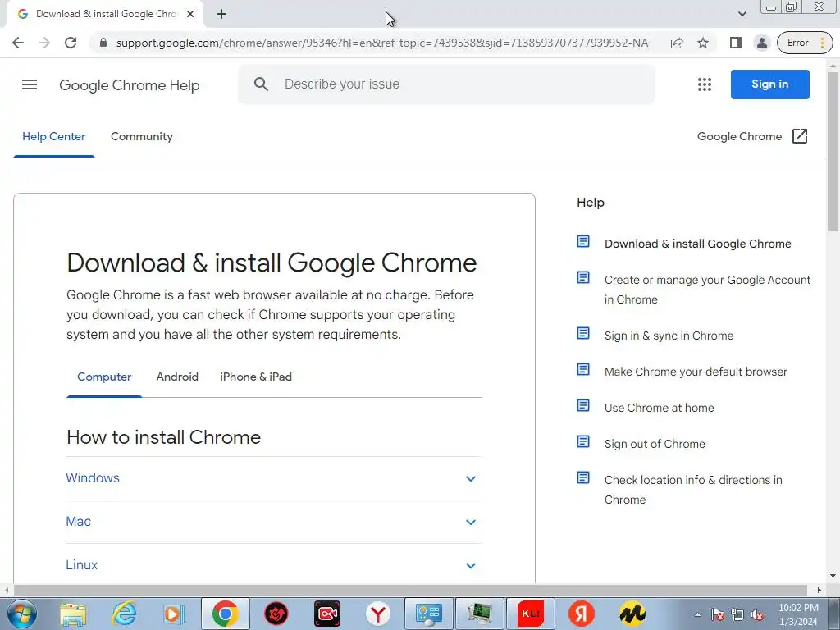Viewport: 840px width, 630px height.
Task: Click article icon beside Make Chrome default browser
Action: 583,370
